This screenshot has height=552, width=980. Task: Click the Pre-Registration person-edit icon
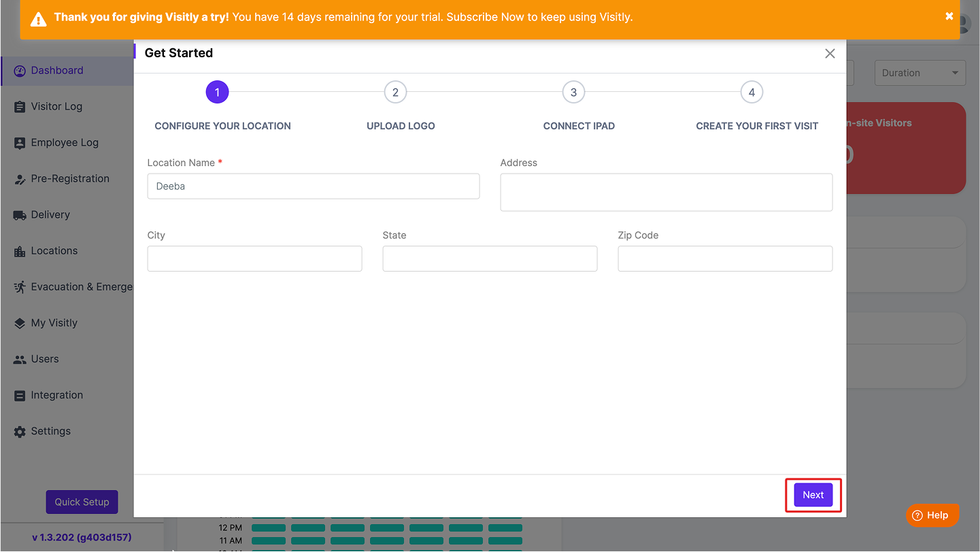coord(20,179)
